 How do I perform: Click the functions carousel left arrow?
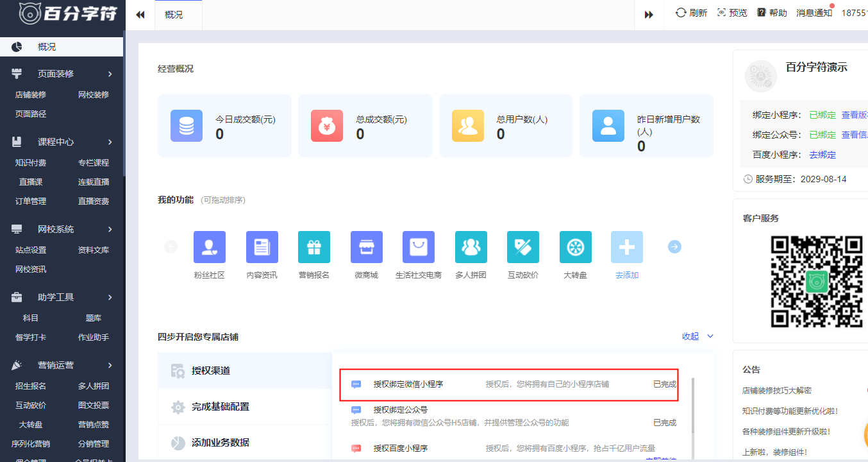171,246
